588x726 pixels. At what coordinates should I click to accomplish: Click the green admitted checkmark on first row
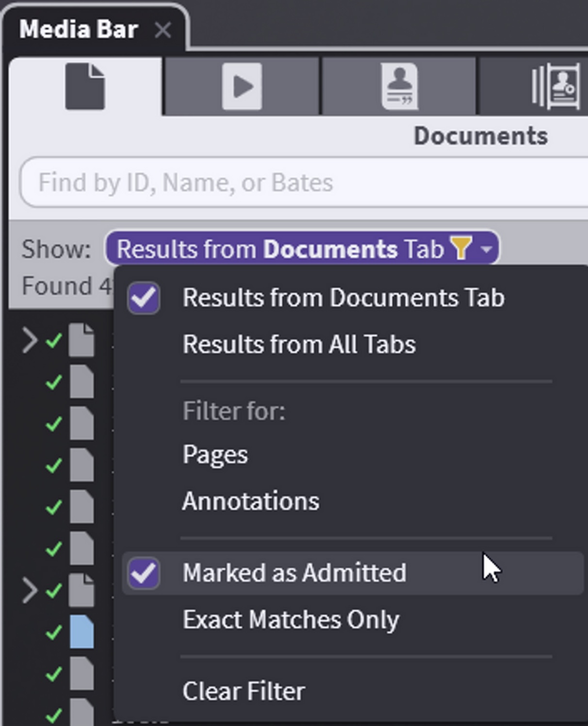54,340
